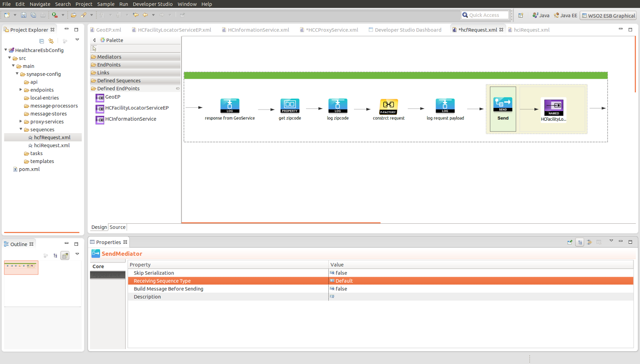Expand the proxy-services folder
This screenshot has width=640, height=364.
coord(21,121)
